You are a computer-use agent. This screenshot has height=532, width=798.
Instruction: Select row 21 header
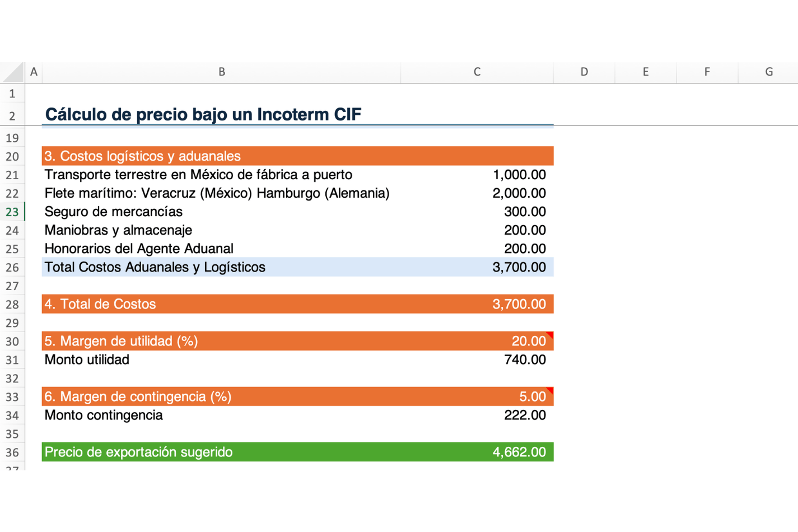tap(12, 175)
